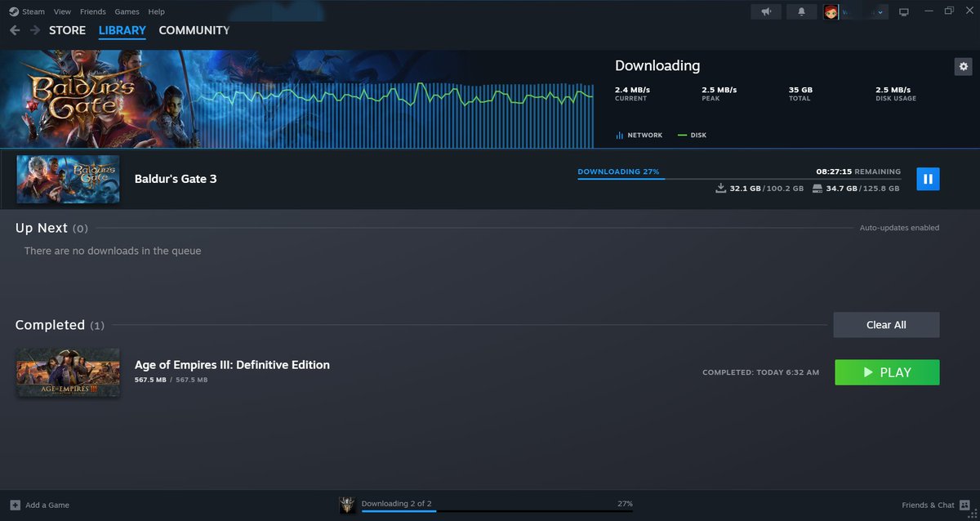Click the bottom status download progress bar
The width and height of the screenshot is (980, 521).
point(497,512)
